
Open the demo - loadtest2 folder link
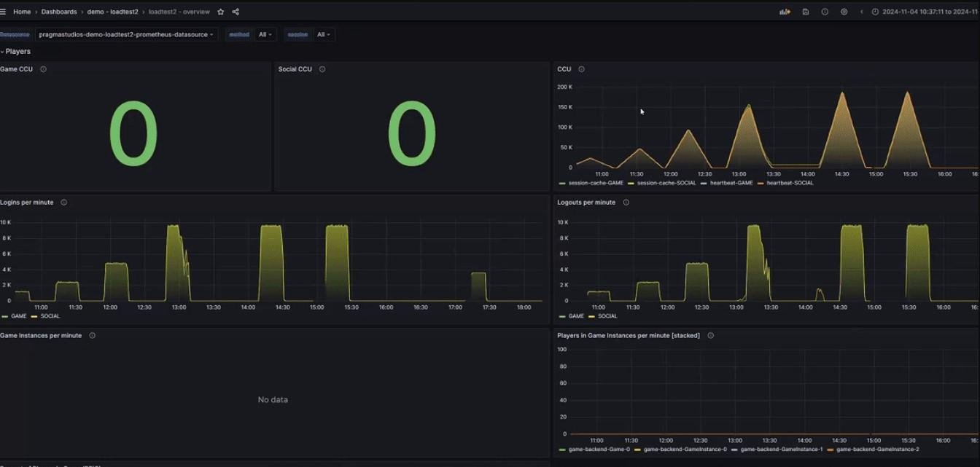point(112,12)
